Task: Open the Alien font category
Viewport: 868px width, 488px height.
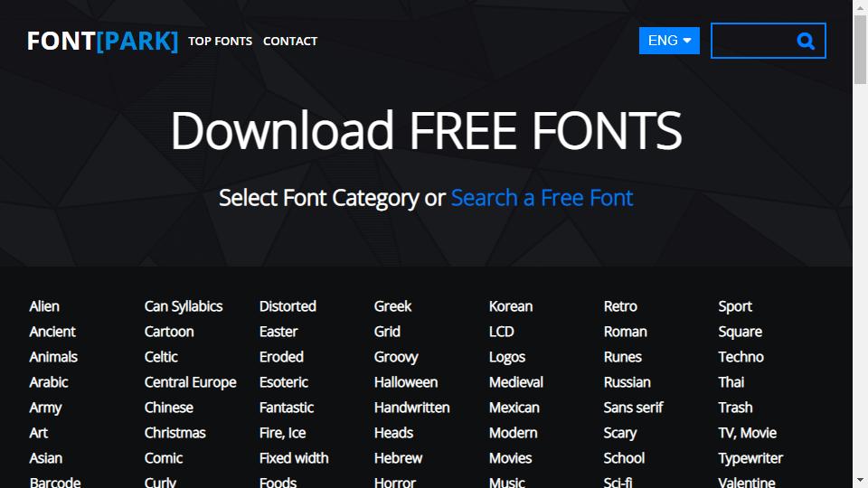Action: click(44, 306)
